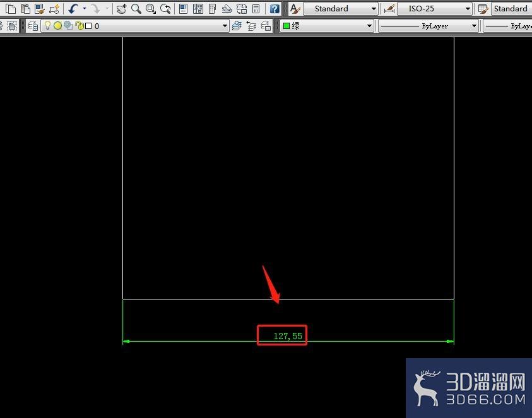The height and width of the screenshot is (418, 532).
Task: Click the Zoom Window icon
Action: [x=151, y=8]
